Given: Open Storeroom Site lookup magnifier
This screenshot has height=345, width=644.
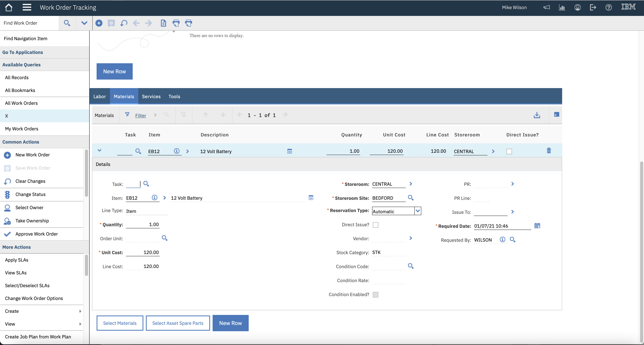Looking at the screenshot, I should [x=410, y=198].
